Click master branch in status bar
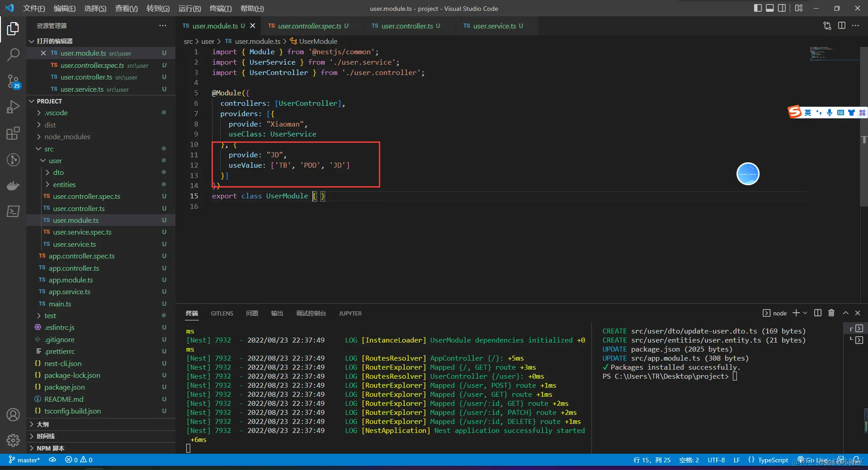The height and width of the screenshot is (470, 868). [x=24, y=460]
